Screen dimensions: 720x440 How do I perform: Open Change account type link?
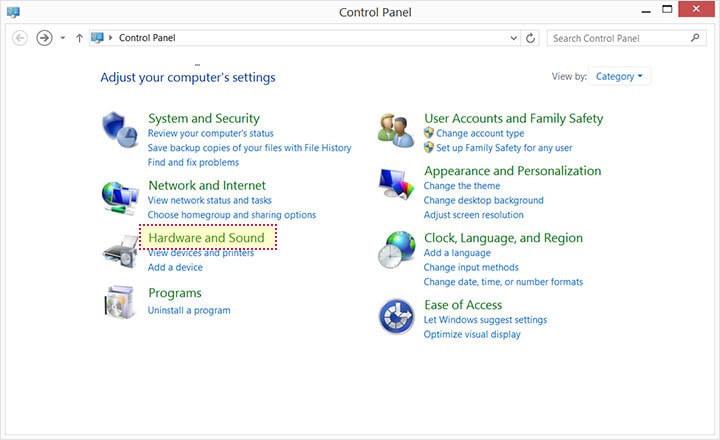pos(480,133)
